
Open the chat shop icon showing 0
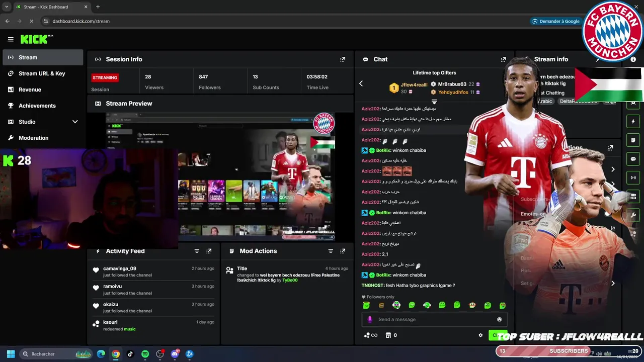coord(391,335)
